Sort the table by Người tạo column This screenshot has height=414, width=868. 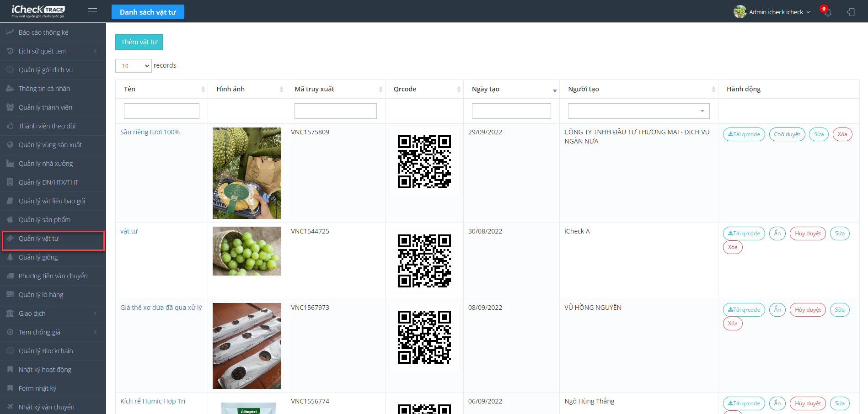[638, 89]
